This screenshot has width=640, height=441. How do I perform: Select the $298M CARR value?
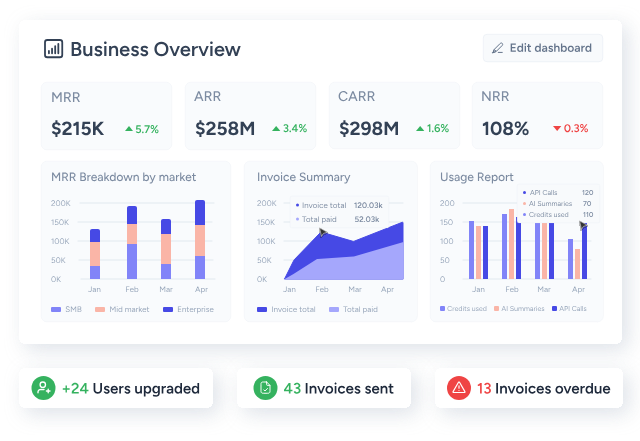369,129
